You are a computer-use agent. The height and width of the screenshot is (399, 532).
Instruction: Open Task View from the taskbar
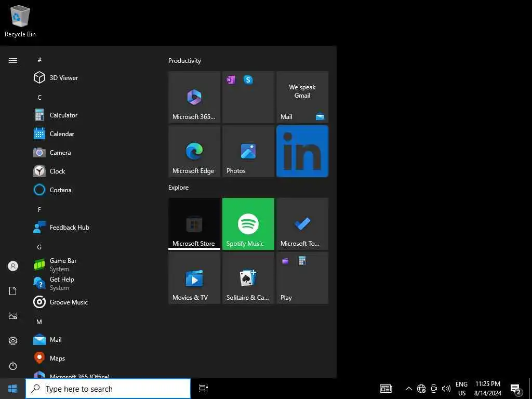pyautogui.click(x=204, y=389)
